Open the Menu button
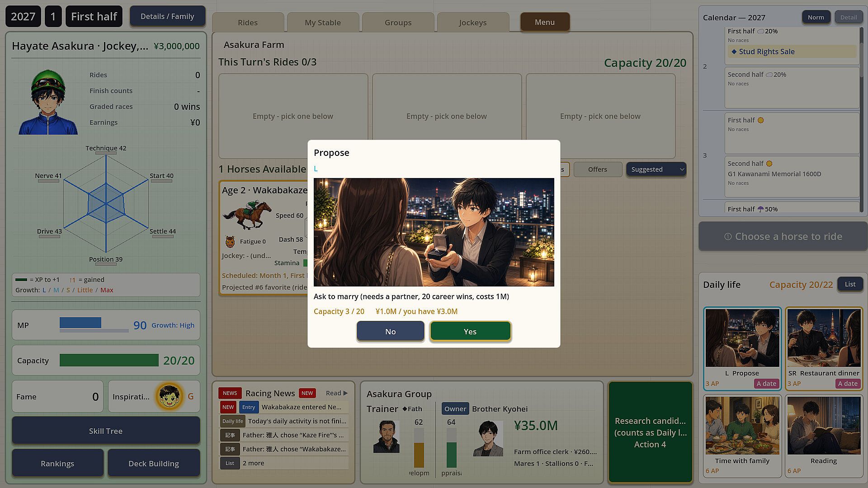This screenshot has width=868, height=488. tap(545, 22)
